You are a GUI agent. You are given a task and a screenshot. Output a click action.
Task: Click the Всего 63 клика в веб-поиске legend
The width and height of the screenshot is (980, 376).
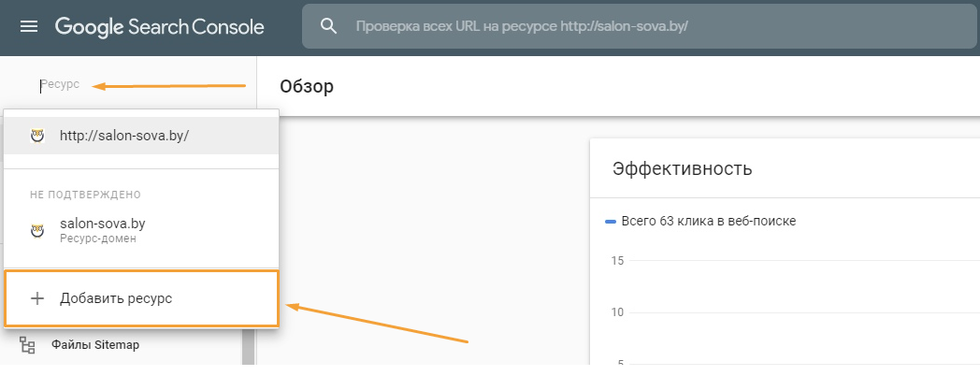click(709, 221)
